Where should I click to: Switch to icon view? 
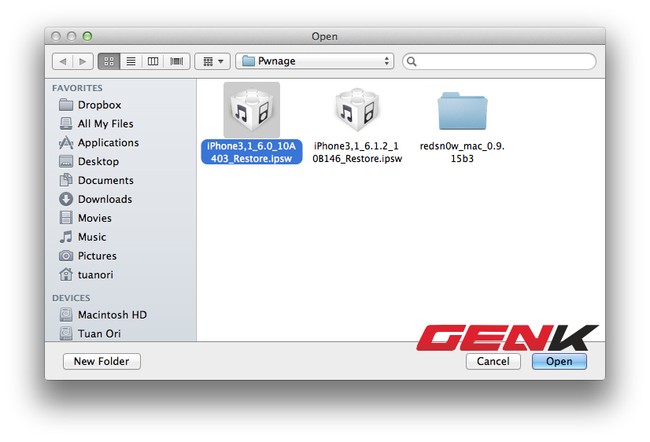[109, 61]
